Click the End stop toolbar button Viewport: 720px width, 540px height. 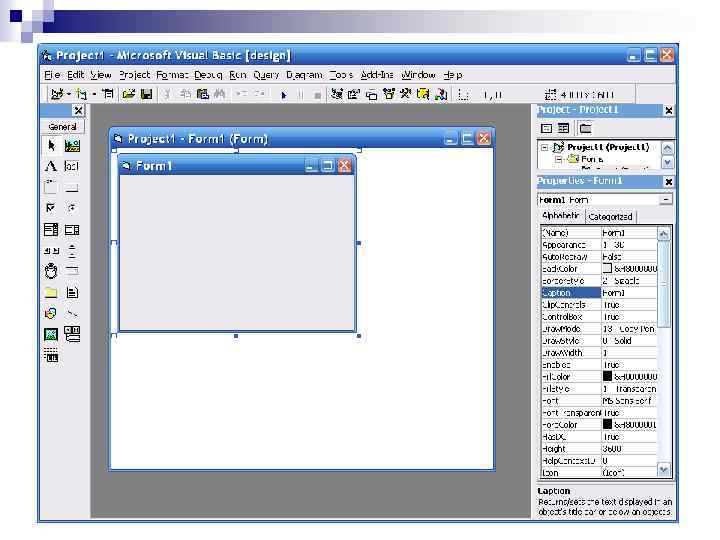pos(317,95)
